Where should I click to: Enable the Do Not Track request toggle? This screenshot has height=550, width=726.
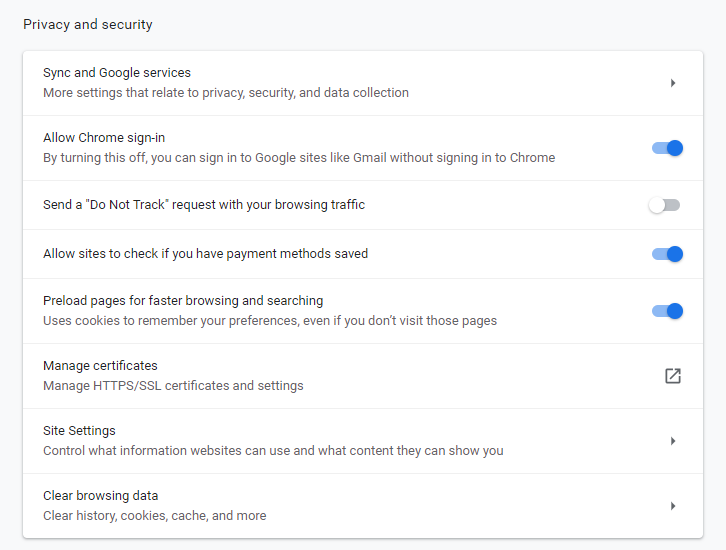664,205
